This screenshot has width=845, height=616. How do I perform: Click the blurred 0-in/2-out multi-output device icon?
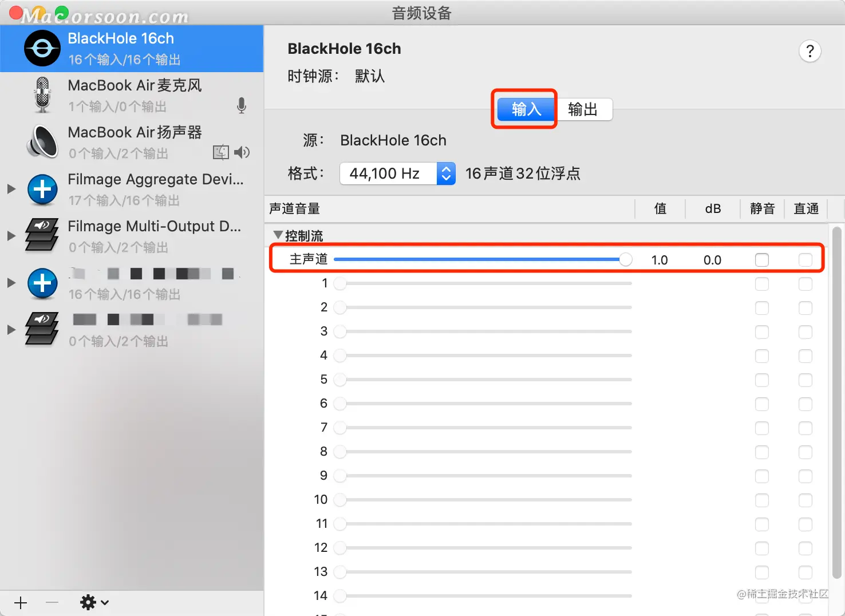(42, 330)
